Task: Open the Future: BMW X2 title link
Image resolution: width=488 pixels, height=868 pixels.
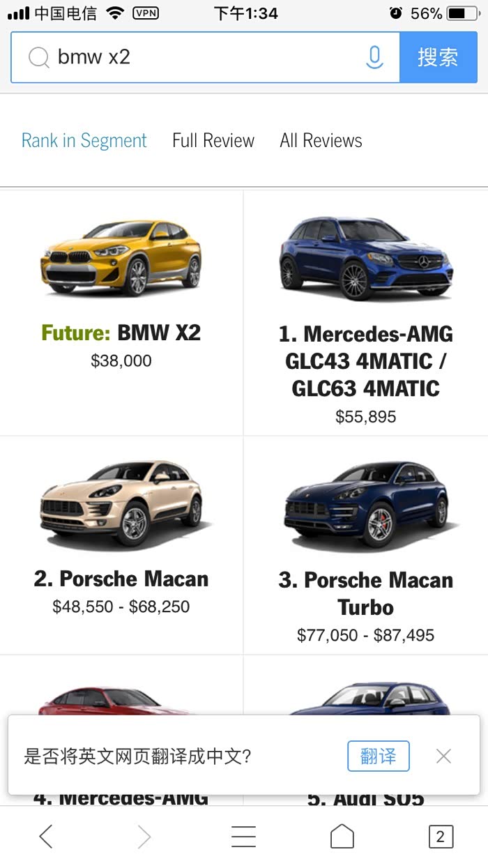Action: pyautogui.click(x=121, y=333)
